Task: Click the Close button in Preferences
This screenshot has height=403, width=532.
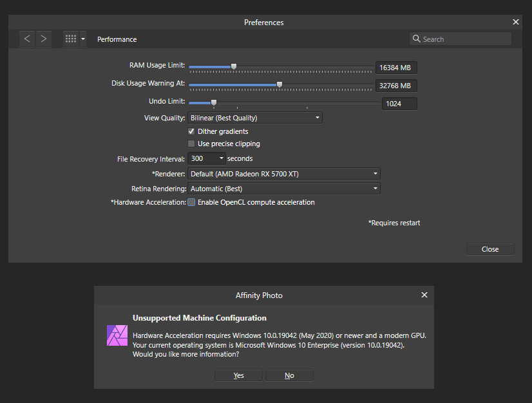Action: pyautogui.click(x=490, y=249)
